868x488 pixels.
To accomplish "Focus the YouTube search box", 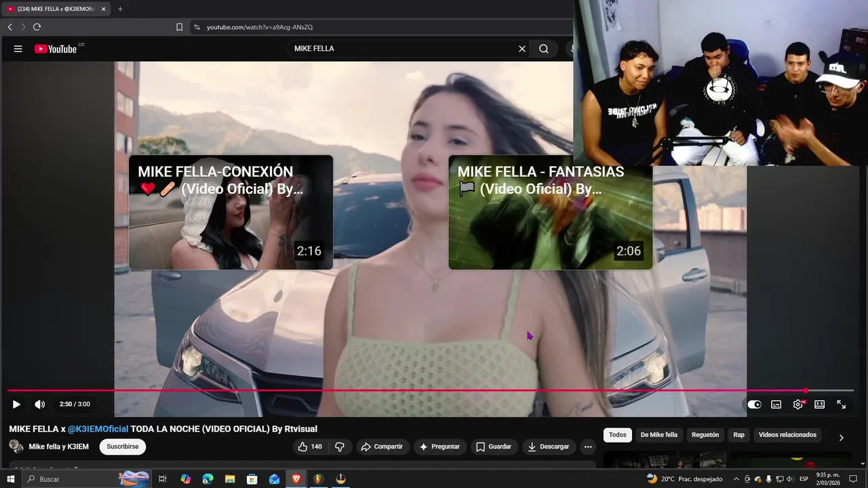I will 403,49.
